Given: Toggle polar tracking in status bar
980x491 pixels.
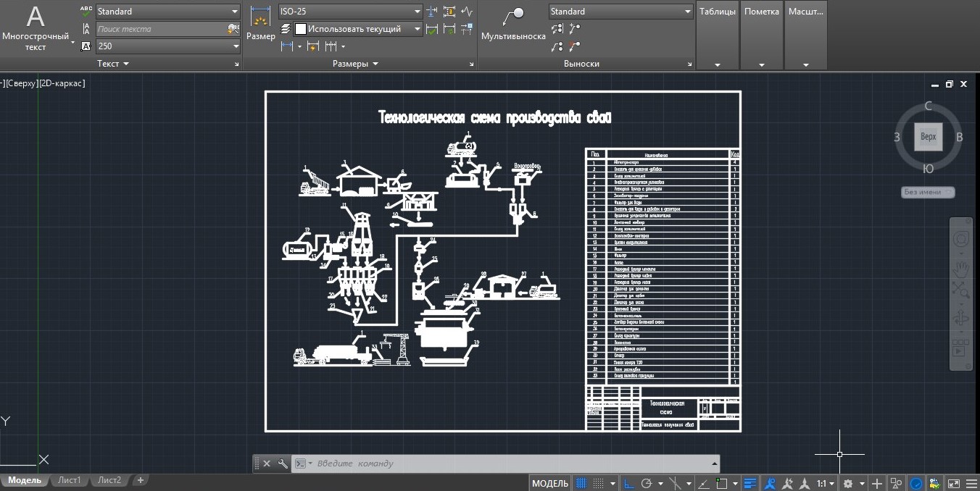Looking at the screenshot, I should coord(647,483).
